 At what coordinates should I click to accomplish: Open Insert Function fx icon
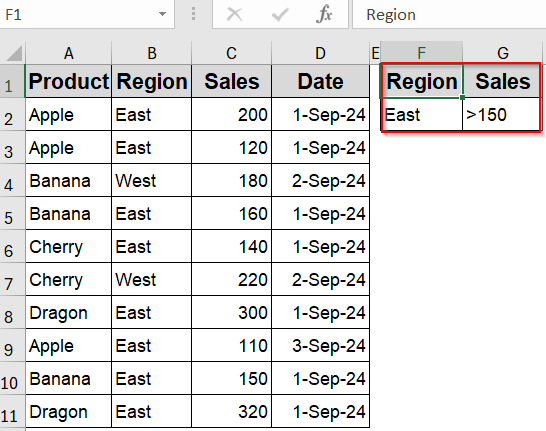click(324, 15)
